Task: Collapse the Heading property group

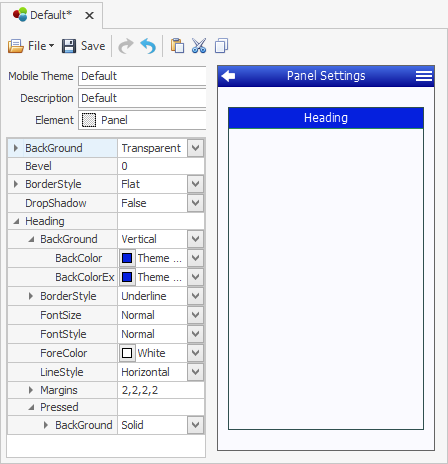Action: (16, 221)
